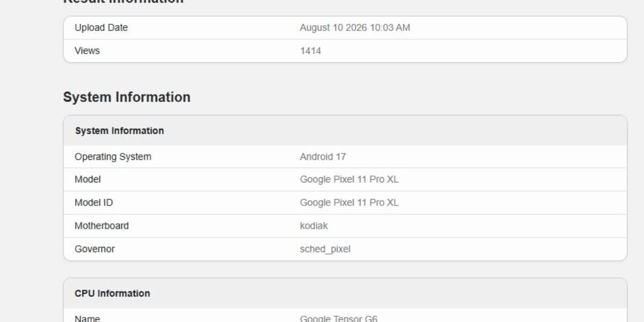Click the Motherboard label

[x=101, y=226]
